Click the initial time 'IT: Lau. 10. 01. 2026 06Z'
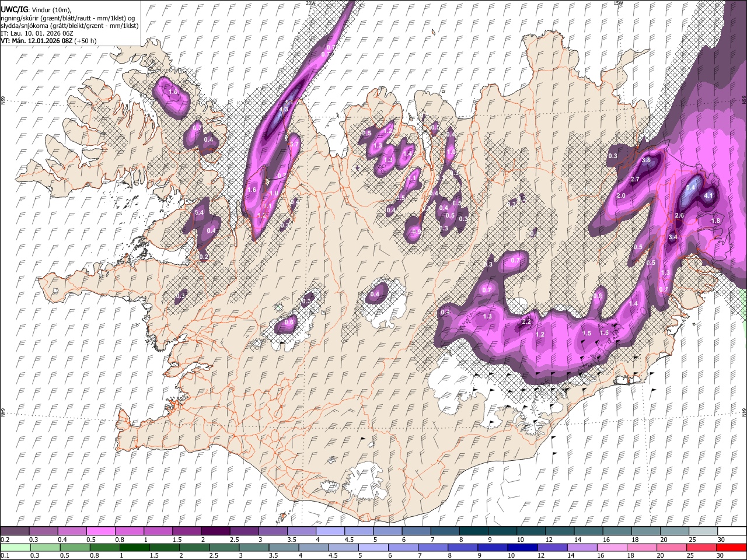The height and width of the screenshot is (560, 747). [x=37, y=33]
